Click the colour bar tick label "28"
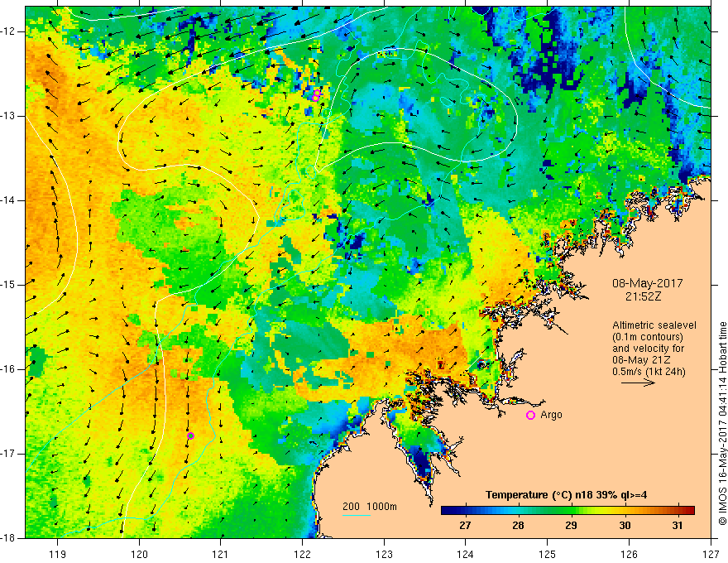 click(518, 526)
